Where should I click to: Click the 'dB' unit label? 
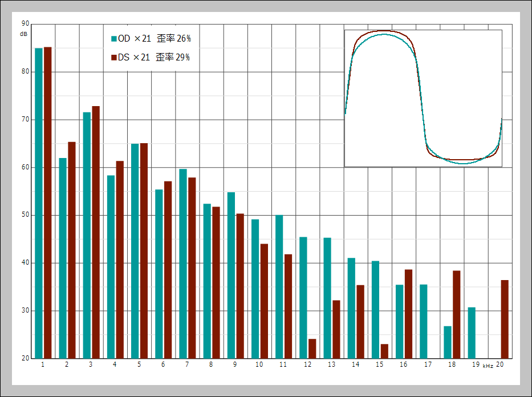pyautogui.click(x=23, y=34)
